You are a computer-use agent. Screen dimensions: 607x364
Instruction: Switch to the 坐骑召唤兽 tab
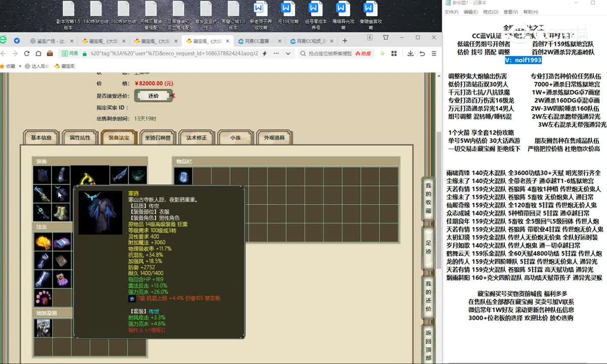click(x=158, y=138)
